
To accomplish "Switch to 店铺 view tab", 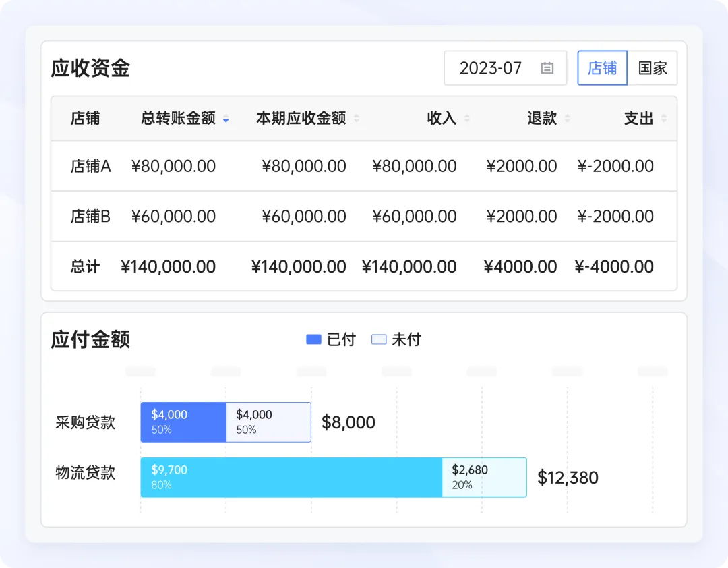I will tap(602, 68).
